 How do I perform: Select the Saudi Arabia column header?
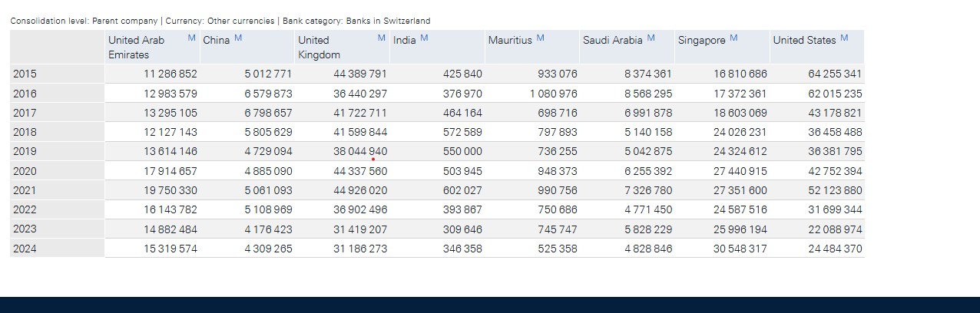[613, 40]
